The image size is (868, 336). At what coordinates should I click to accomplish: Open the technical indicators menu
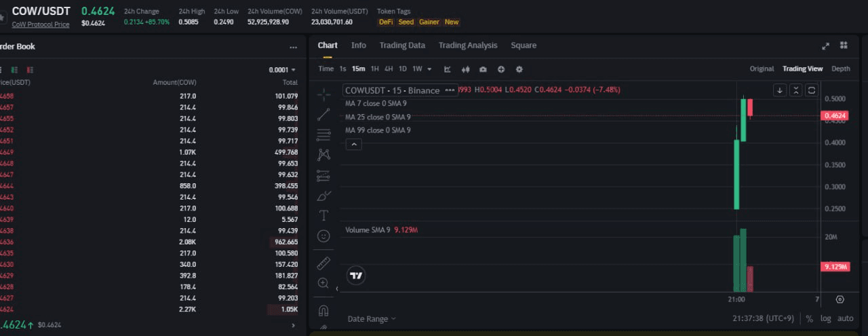(x=448, y=69)
